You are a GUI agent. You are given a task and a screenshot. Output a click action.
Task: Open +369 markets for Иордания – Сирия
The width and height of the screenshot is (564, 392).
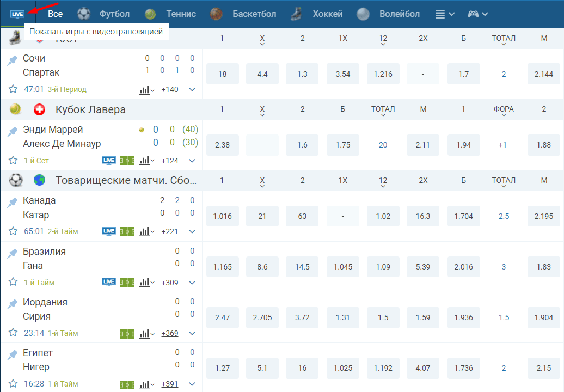170,333
